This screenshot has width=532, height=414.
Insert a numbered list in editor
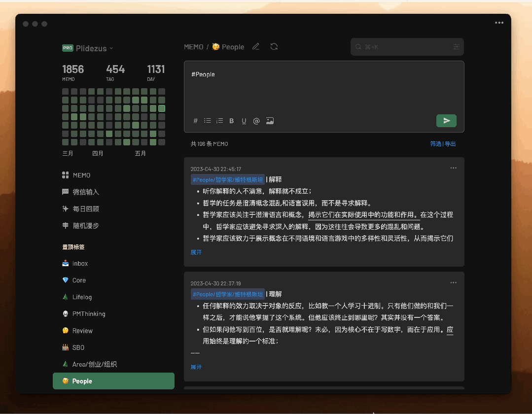click(219, 121)
